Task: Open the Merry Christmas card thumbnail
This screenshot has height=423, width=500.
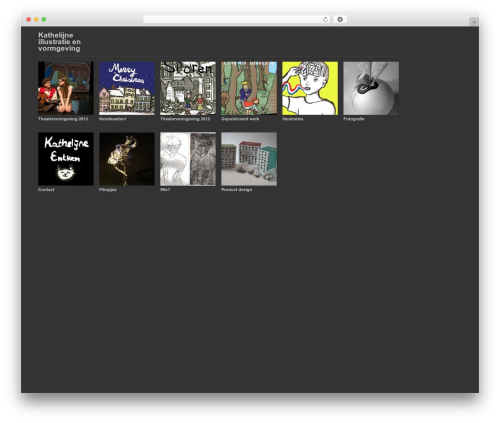Action: pyautogui.click(x=127, y=88)
